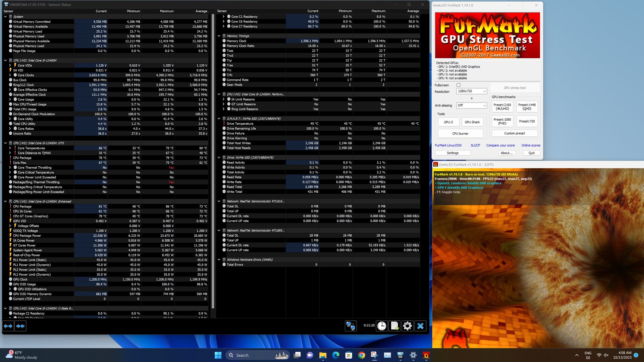This screenshot has height=362, width=644.
Task: Click the clock reset timer icon
Action: (x=382, y=326)
